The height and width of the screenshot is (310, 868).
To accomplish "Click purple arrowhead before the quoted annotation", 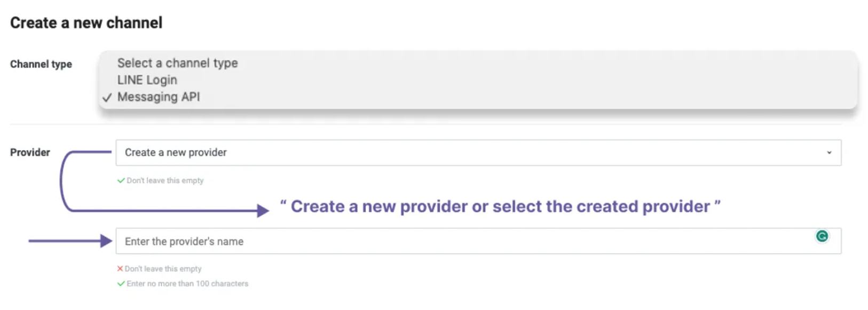I will tap(263, 211).
